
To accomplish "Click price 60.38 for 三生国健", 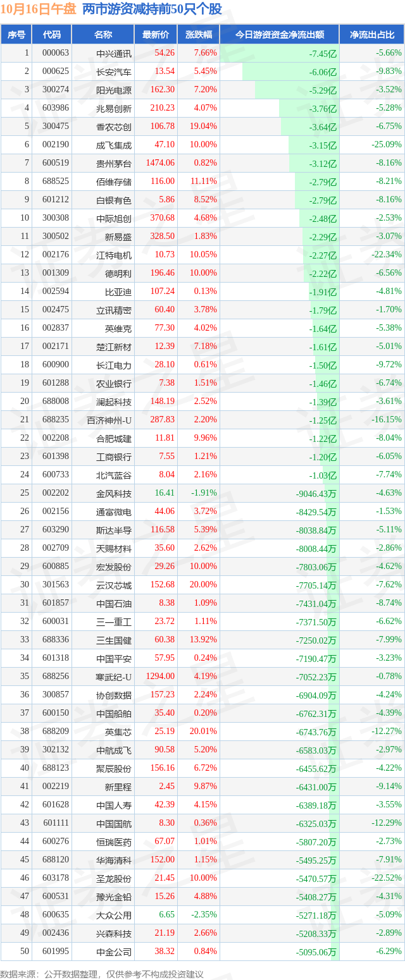I will (x=165, y=640).
